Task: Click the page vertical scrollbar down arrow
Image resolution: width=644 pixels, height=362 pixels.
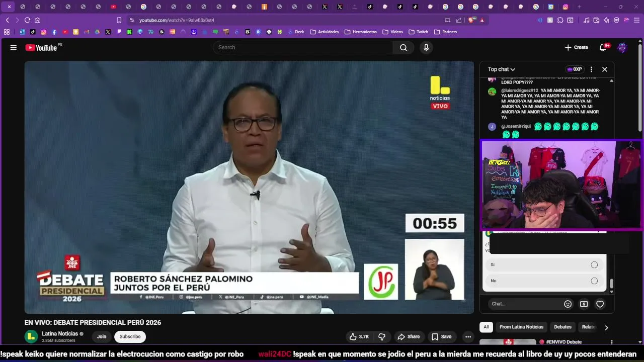Action: tap(640, 342)
